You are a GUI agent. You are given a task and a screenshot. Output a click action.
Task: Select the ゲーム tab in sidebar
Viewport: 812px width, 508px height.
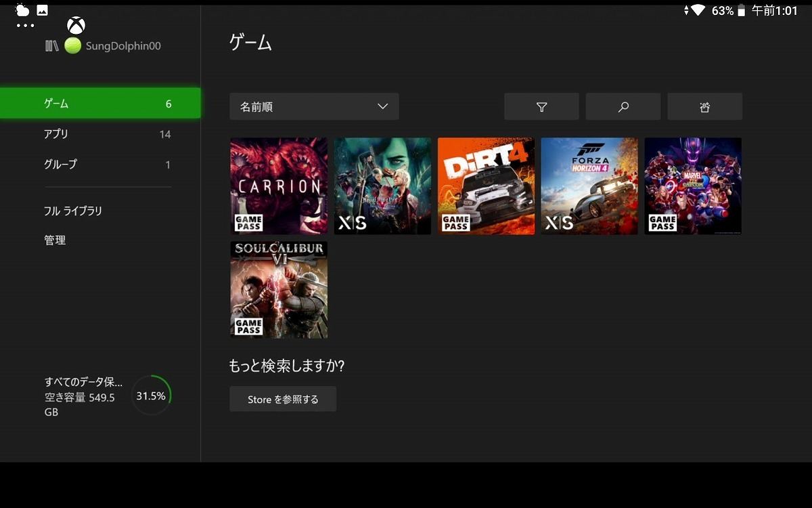point(100,104)
